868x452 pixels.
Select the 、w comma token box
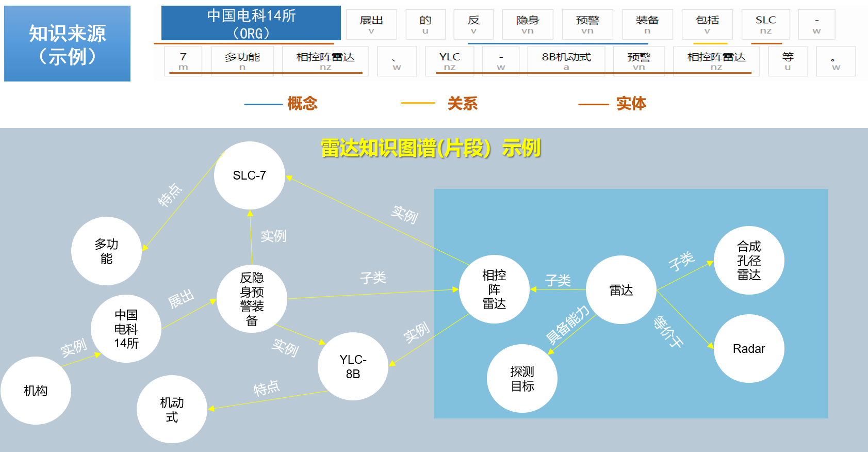[x=397, y=61]
